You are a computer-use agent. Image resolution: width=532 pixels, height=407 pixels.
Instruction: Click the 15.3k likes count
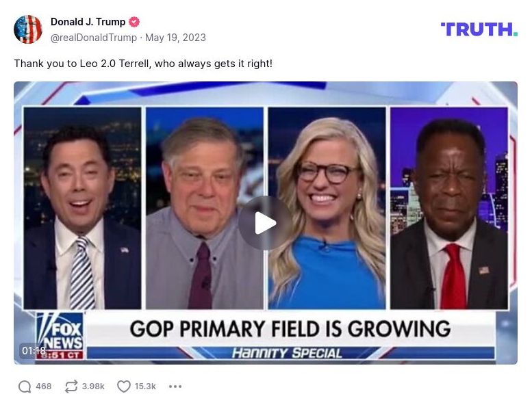pos(145,386)
